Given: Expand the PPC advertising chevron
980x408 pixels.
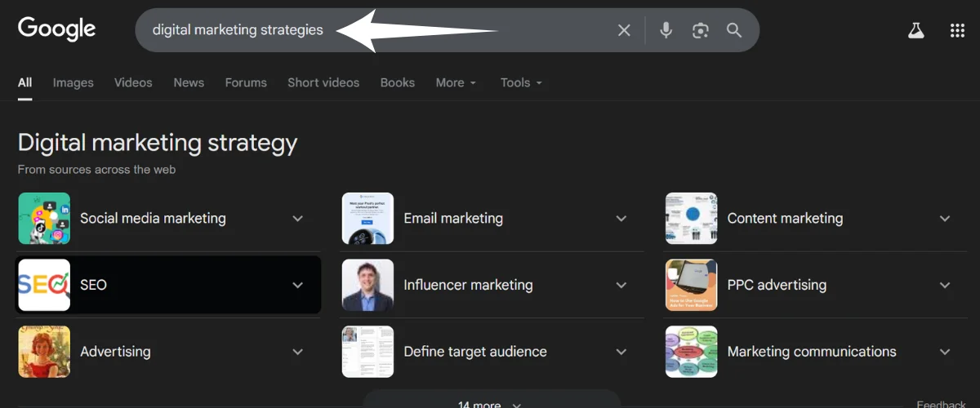Looking at the screenshot, I should click(x=945, y=286).
